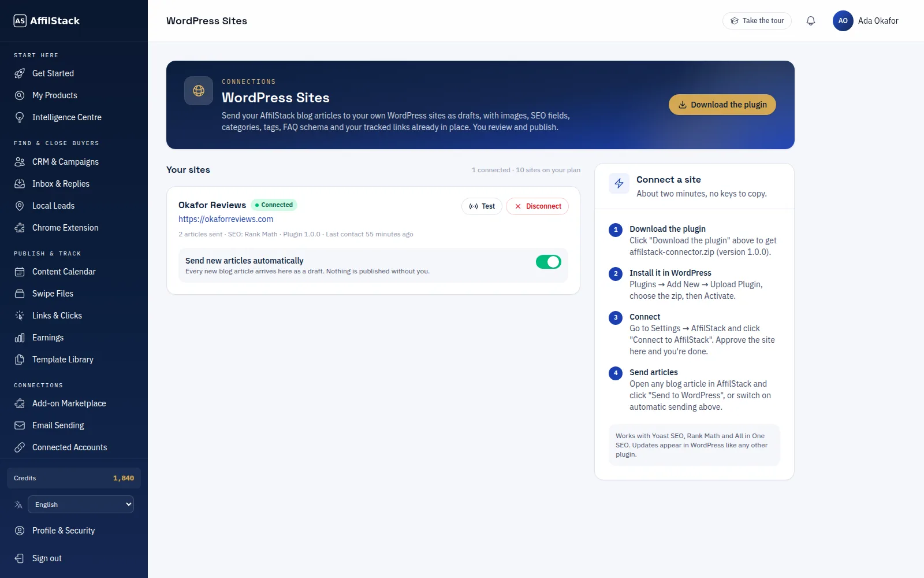Screen dimensions: 924x578
Task: Click the Credits 1,840 balance box
Action: [74, 478]
